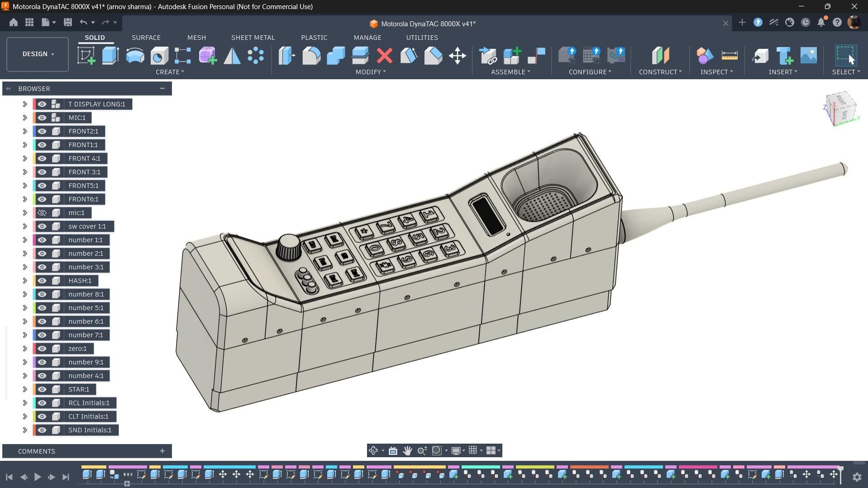Click the Insert Canvas image icon
Screen dimensions: 868x488
[x=809, y=56]
